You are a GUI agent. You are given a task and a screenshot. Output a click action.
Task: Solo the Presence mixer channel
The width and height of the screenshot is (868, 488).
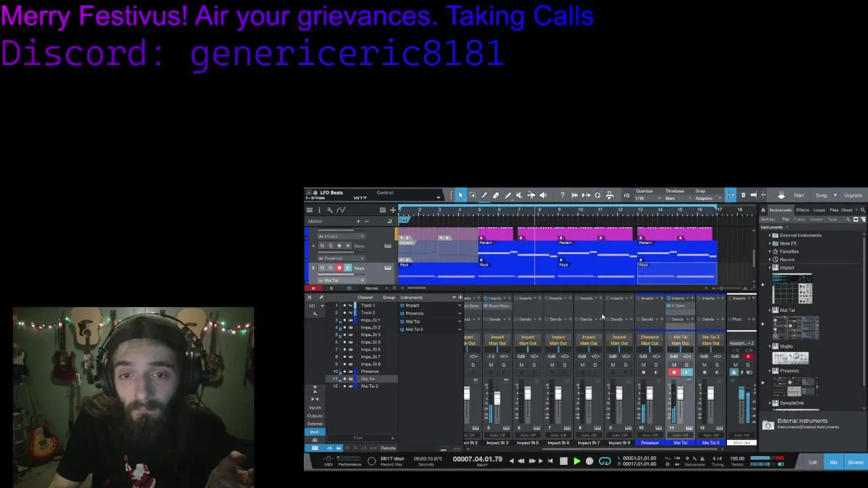[656, 365]
